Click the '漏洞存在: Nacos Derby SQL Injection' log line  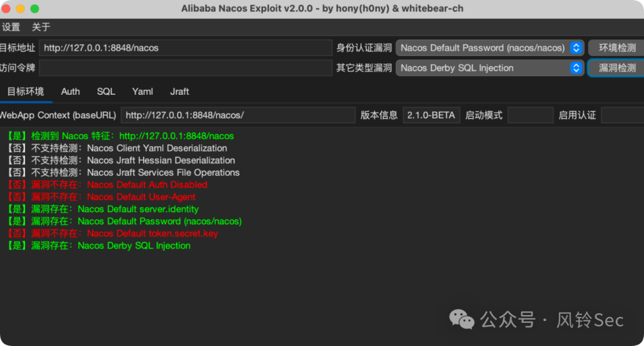pos(98,245)
